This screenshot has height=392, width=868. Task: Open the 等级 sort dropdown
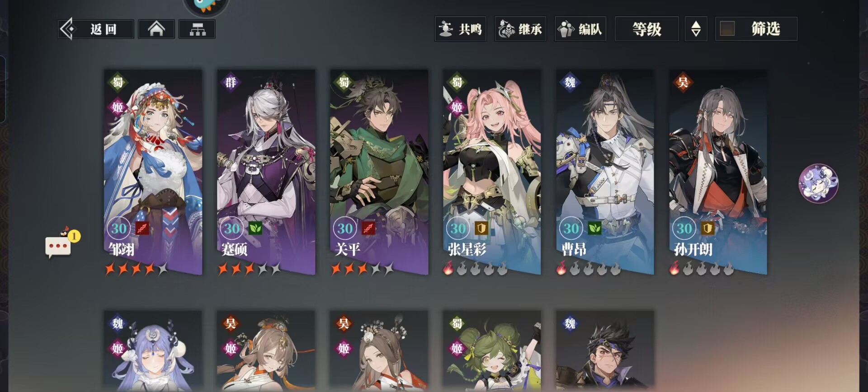tap(646, 29)
